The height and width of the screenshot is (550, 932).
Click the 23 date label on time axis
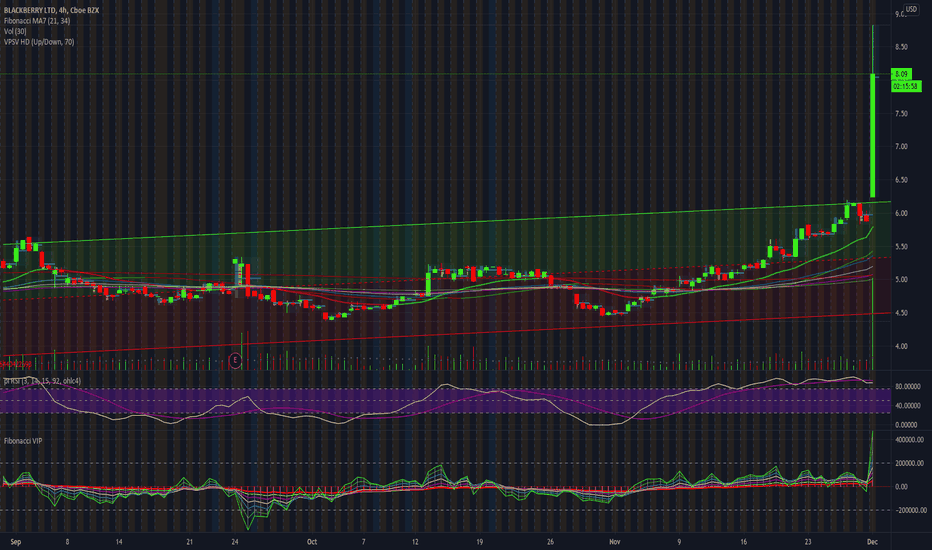808,542
